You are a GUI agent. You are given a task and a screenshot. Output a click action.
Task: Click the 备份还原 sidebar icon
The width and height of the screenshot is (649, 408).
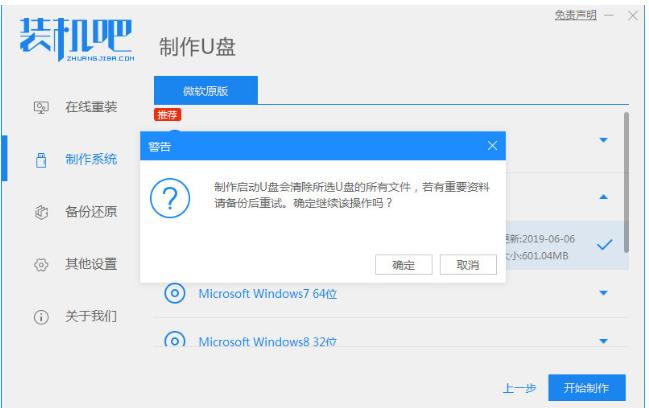tap(41, 212)
